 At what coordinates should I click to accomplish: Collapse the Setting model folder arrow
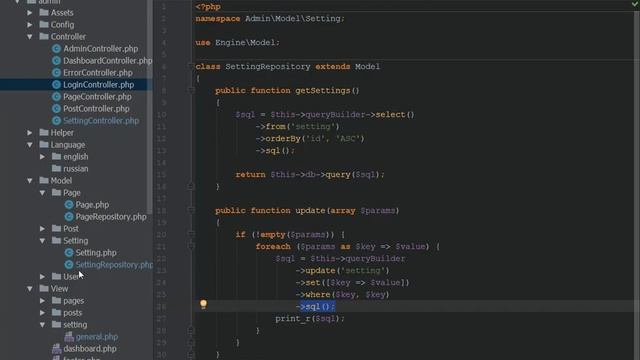[42, 241]
